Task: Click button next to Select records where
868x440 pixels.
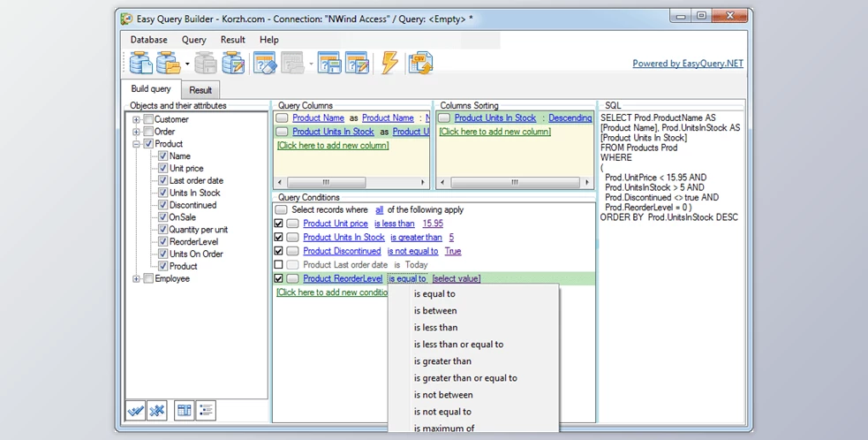Action: coord(281,210)
